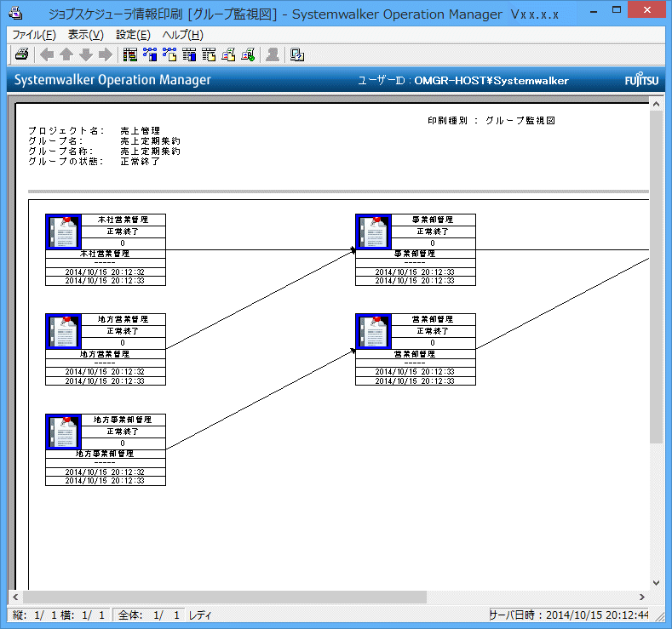Image resolution: width=672 pixels, height=629 pixels.
Task: Click the ユーザーID OMGR-HOST¥Systemwalker text
Action: point(463,81)
